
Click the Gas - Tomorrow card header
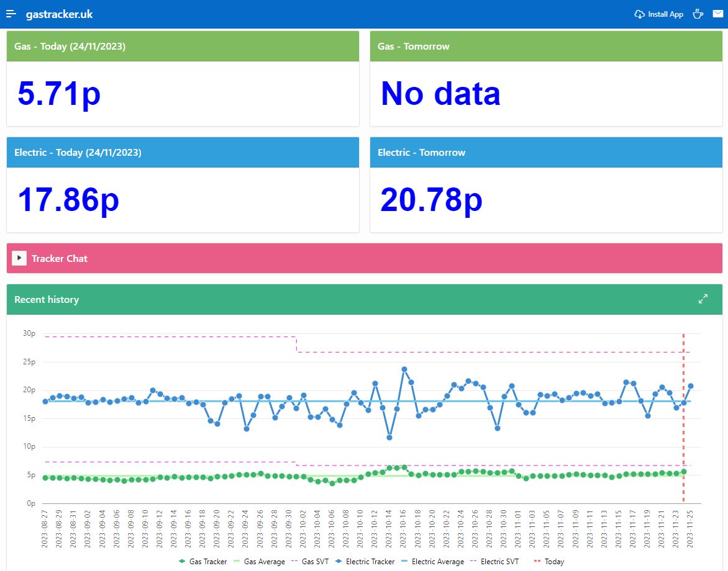click(x=546, y=47)
